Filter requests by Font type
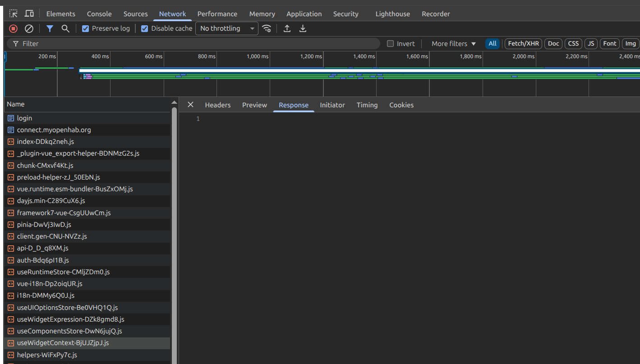 coord(610,44)
